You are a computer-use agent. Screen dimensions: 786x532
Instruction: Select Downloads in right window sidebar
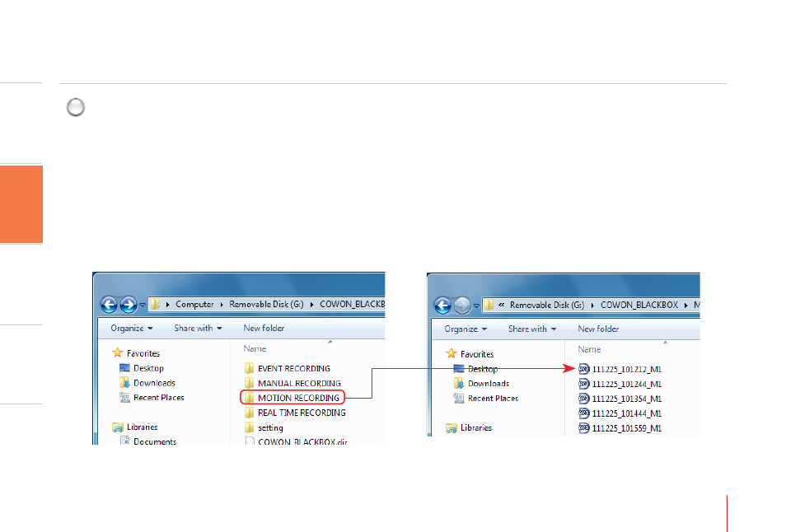pyautogui.click(x=481, y=384)
